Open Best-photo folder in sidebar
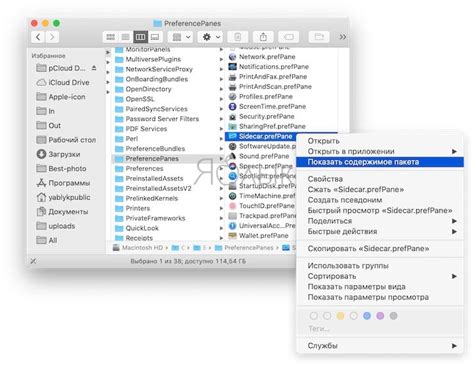The height and width of the screenshot is (366, 474). [x=62, y=169]
